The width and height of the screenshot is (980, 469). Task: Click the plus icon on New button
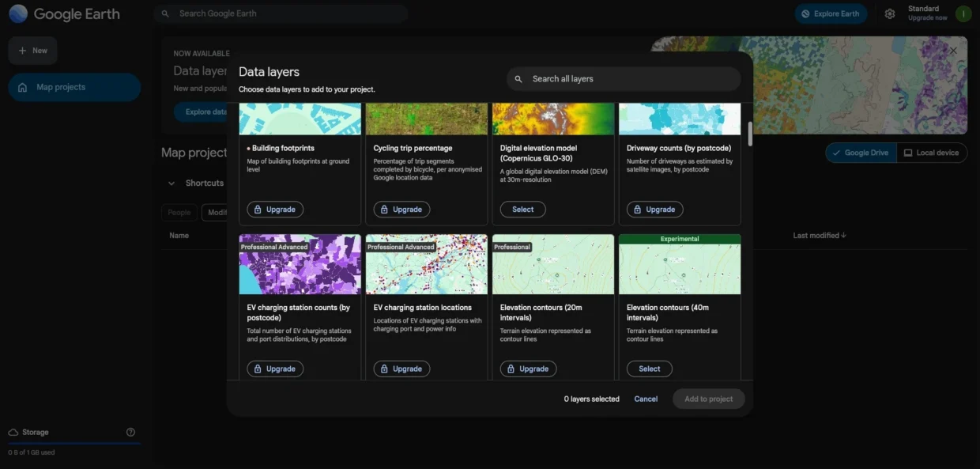point(22,51)
